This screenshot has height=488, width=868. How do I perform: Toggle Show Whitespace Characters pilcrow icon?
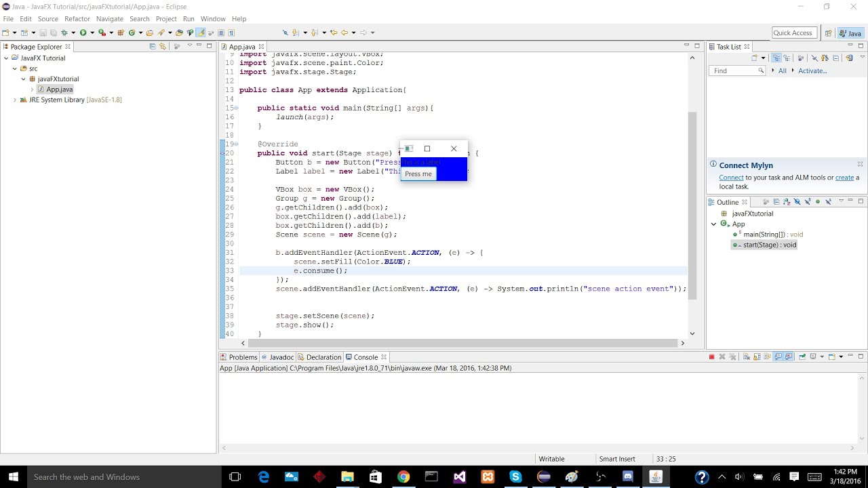pos(231,33)
